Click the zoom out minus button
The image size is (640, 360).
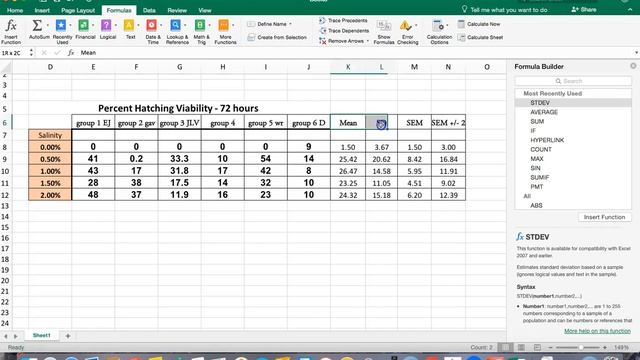coord(550,347)
